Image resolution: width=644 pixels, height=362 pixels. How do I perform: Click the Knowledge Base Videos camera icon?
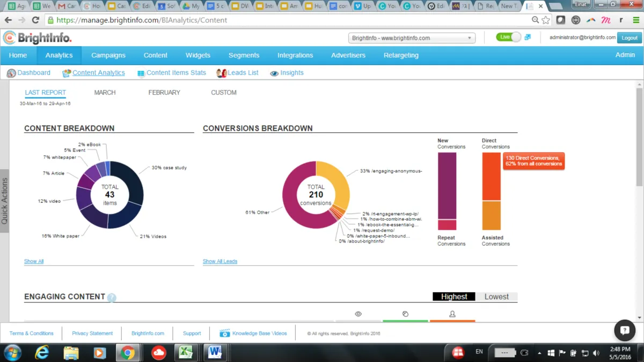click(x=225, y=334)
